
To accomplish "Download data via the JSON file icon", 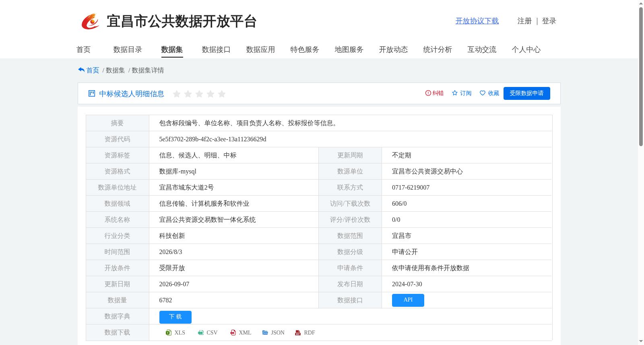I will 265,333.
